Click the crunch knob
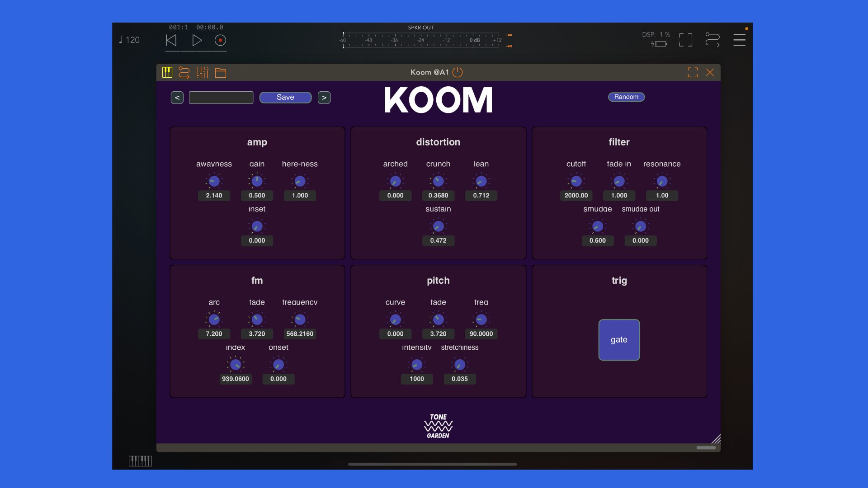 [438, 181]
